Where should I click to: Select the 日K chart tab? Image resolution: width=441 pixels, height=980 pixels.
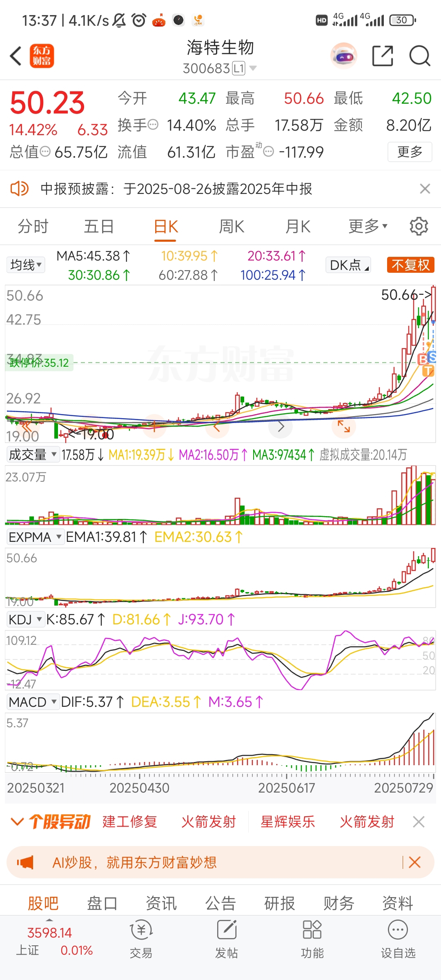[x=165, y=226]
